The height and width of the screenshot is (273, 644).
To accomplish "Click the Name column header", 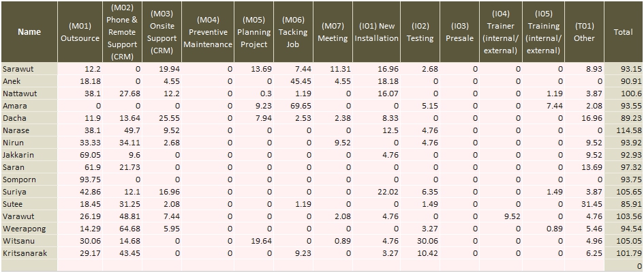I will pos(29,31).
